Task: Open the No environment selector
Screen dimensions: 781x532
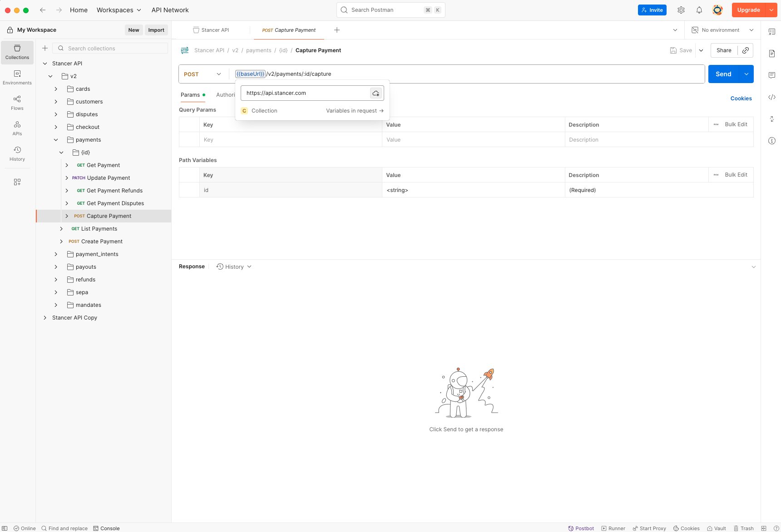Action: [722, 30]
